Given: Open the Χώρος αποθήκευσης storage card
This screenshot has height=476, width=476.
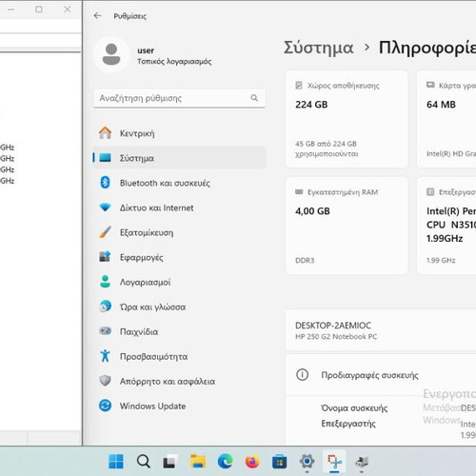Looking at the screenshot, I should (x=347, y=119).
